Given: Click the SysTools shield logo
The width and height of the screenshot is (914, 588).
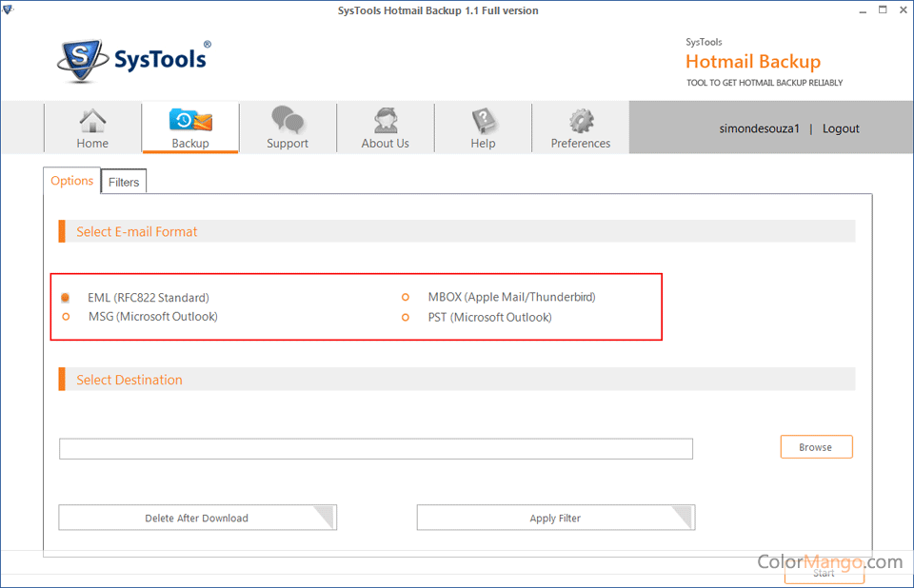Looking at the screenshot, I should [x=82, y=62].
